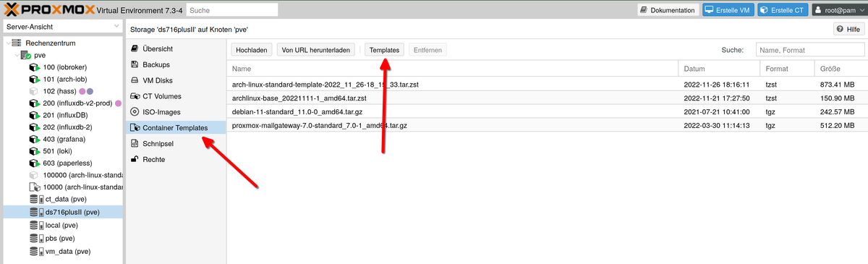Sort by Datum column header
868x264 pixels.
tap(719, 69)
